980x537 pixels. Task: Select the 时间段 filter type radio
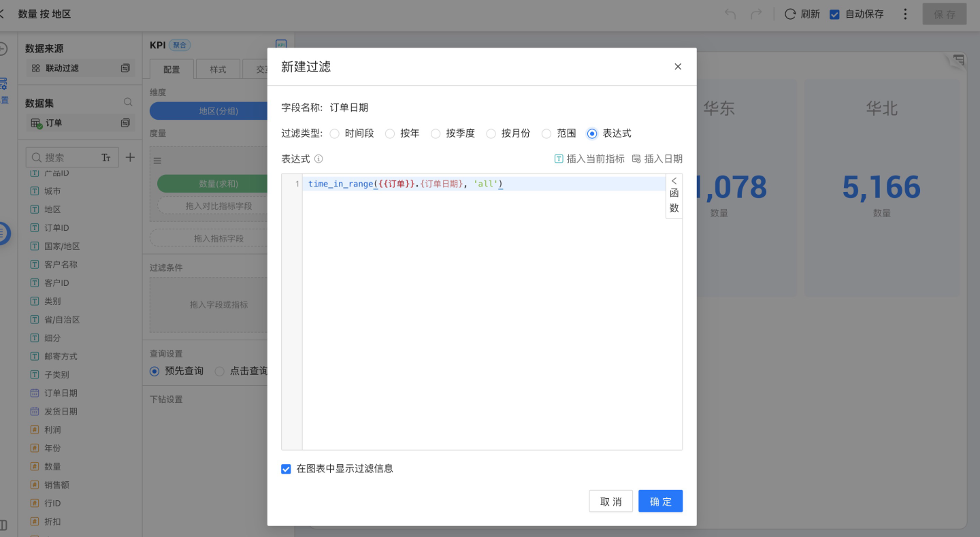(x=335, y=134)
